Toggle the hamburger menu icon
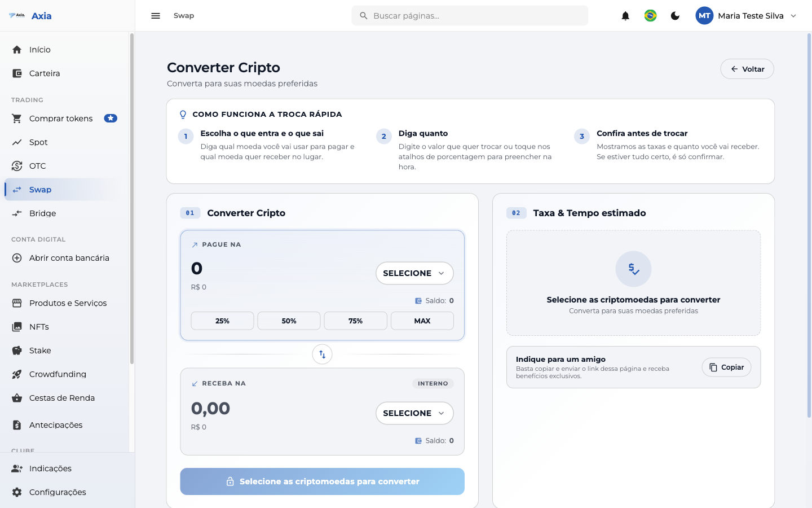This screenshot has width=812, height=508. click(x=156, y=16)
